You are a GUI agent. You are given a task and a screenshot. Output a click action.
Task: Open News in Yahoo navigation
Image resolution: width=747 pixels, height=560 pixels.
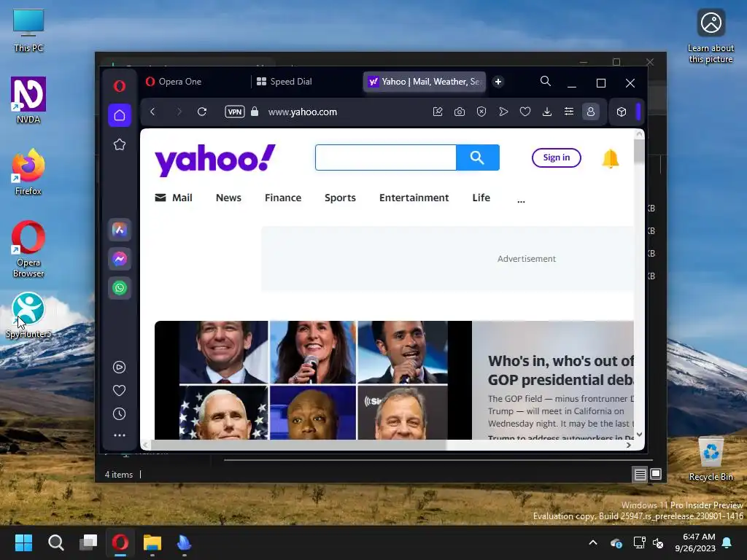(x=228, y=198)
